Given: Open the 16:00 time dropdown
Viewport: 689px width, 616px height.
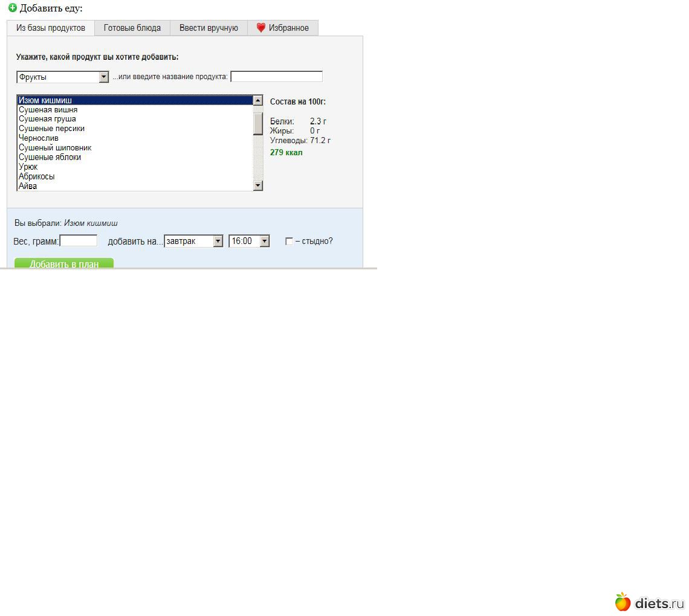Looking at the screenshot, I should pyautogui.click(x=264, y=241).
